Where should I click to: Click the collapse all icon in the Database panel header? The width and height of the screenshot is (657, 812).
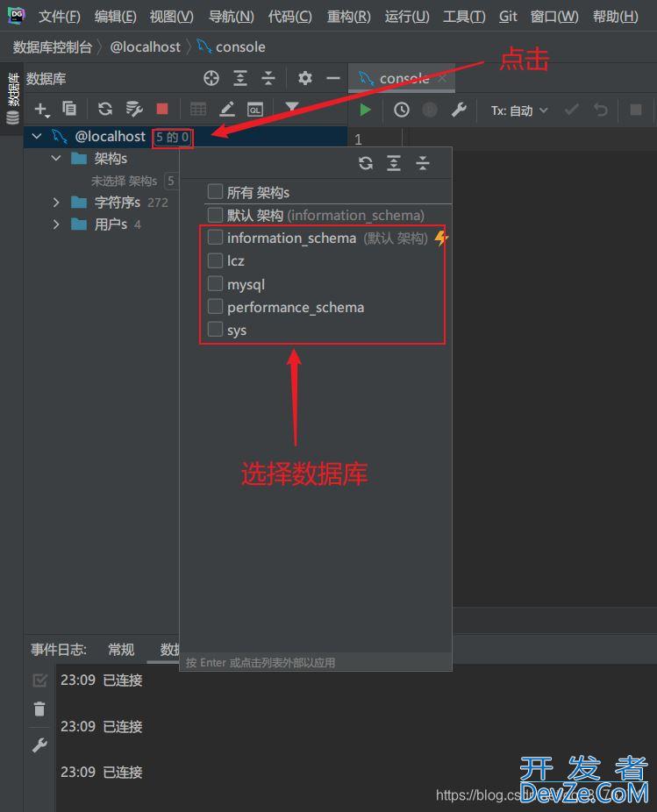(268, 78)
